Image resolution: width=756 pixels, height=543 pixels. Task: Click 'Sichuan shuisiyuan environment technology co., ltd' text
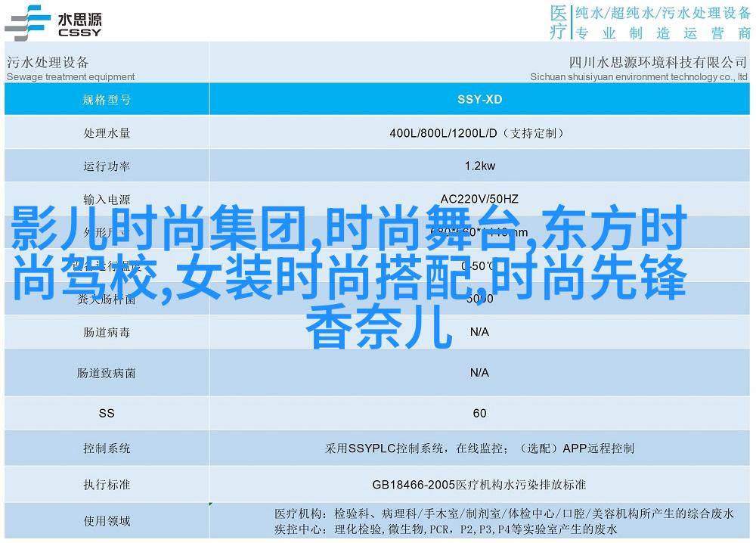coord(639,76)
